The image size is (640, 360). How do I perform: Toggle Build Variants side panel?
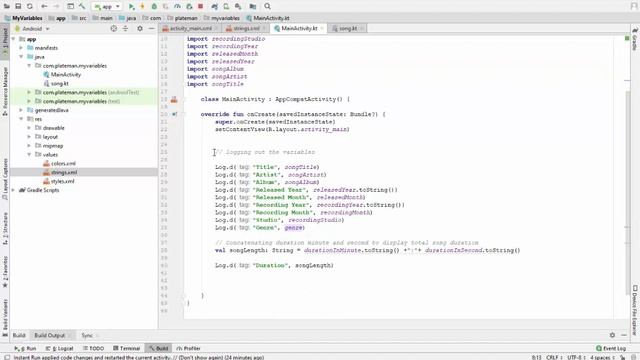(x=5, y=318)
